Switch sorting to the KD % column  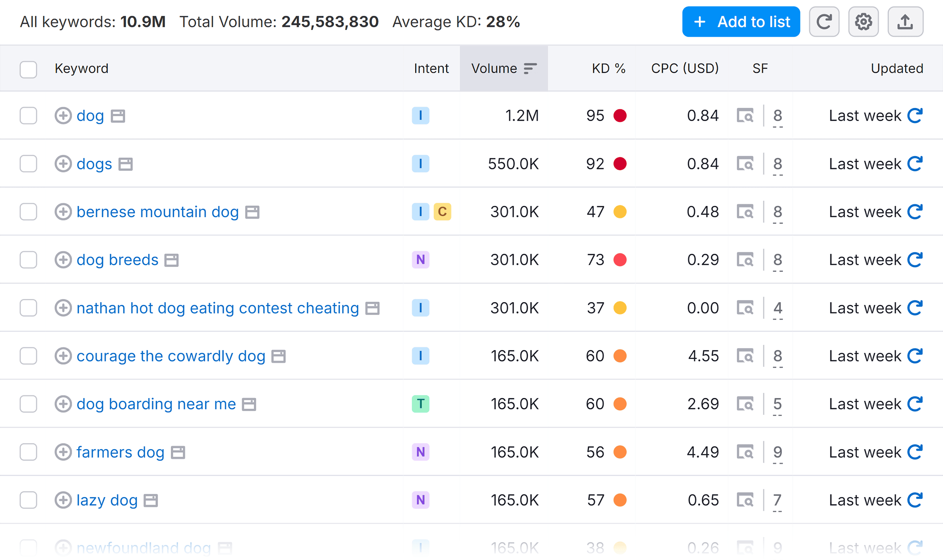(x=608, y=68)
